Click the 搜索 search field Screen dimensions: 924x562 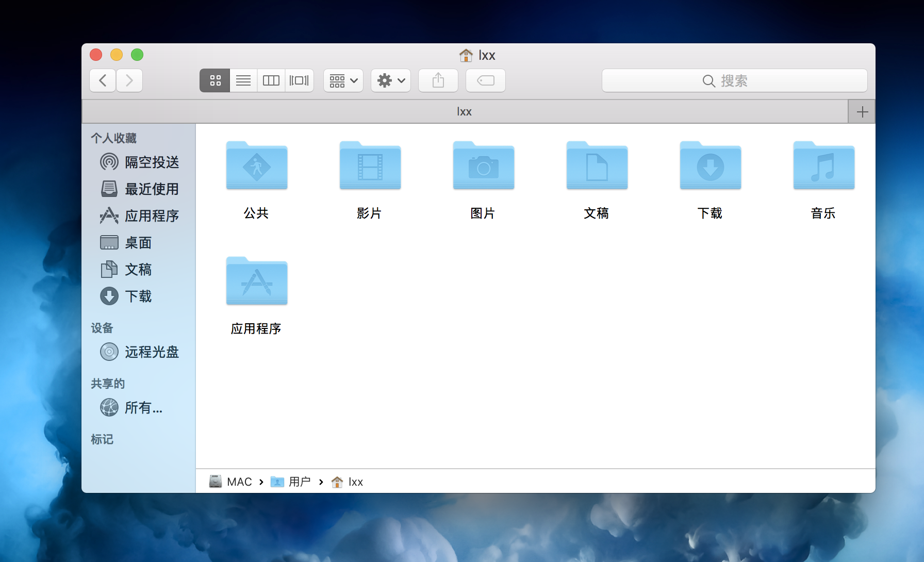point(735,80)
